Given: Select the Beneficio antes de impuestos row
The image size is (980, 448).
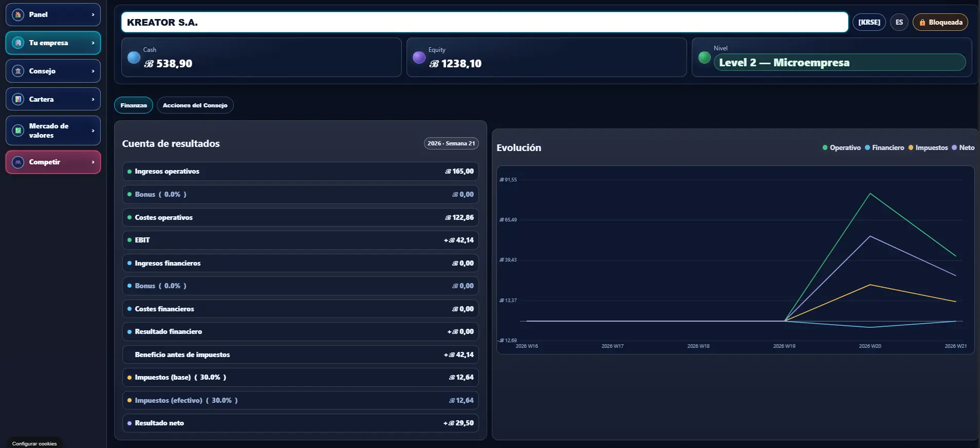Looking at the screenshot, I should [300, 355].
